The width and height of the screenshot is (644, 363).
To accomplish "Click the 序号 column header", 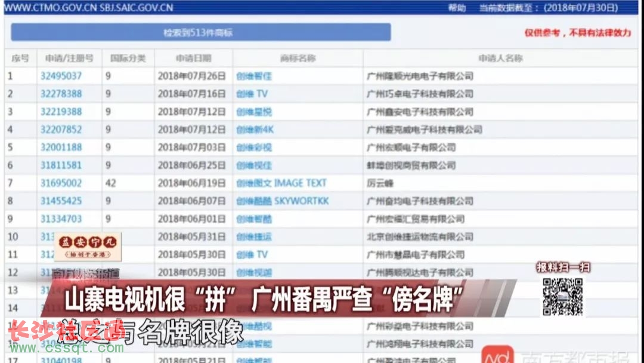I will click(x=20, y=59).
